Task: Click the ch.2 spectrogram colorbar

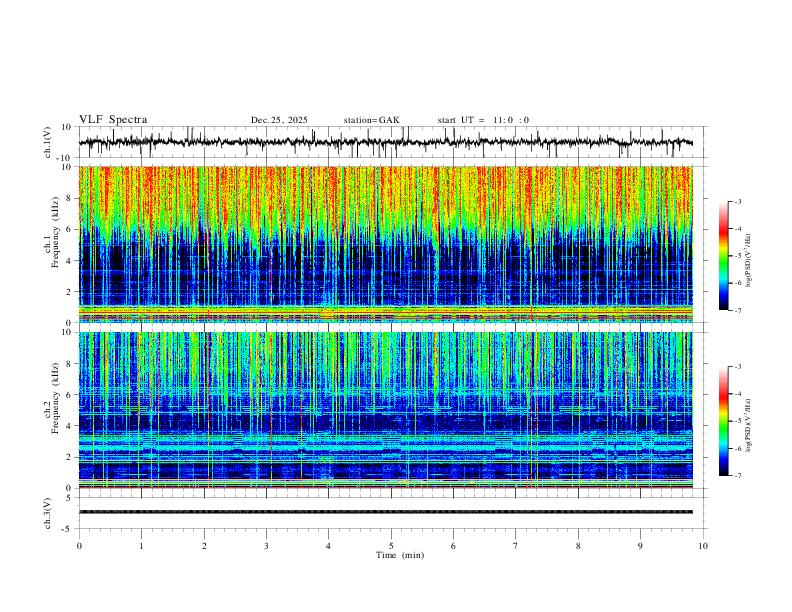Action: [723, 421]
